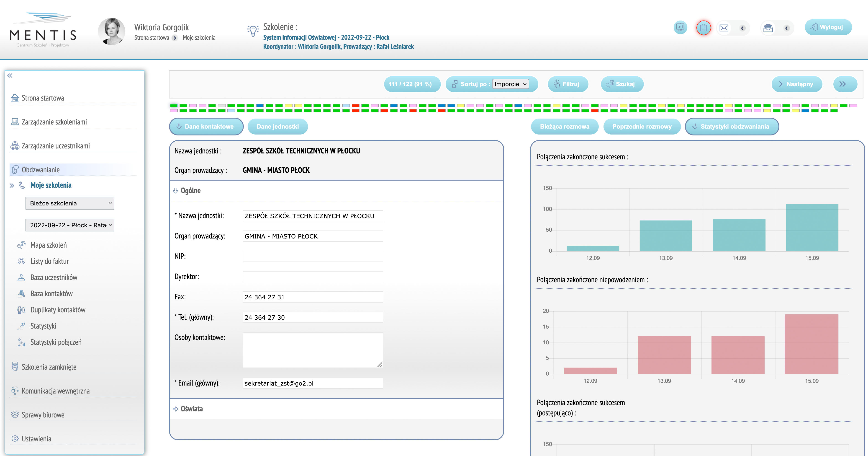Click the Szukaj search button
This screenshot has width=868, height=456.
point(622,84)
